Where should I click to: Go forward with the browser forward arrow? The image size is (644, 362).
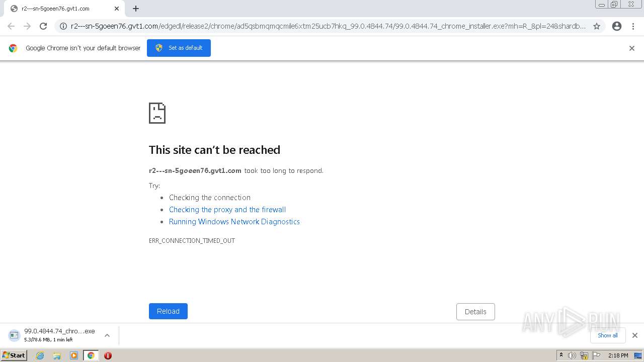pyautogui.click(x=27, y=26)
